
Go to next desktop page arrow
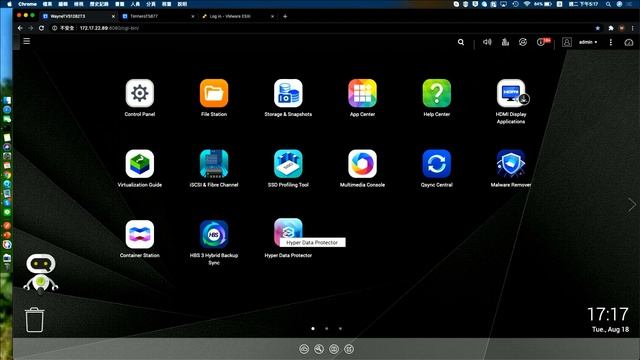click(x=631, y=204)
